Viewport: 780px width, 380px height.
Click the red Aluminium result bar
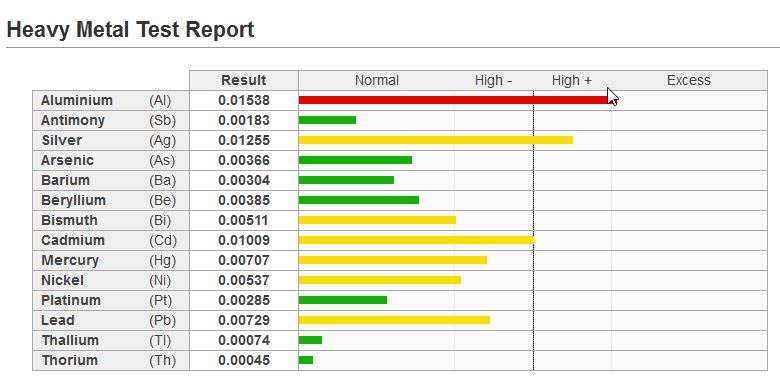454,100
